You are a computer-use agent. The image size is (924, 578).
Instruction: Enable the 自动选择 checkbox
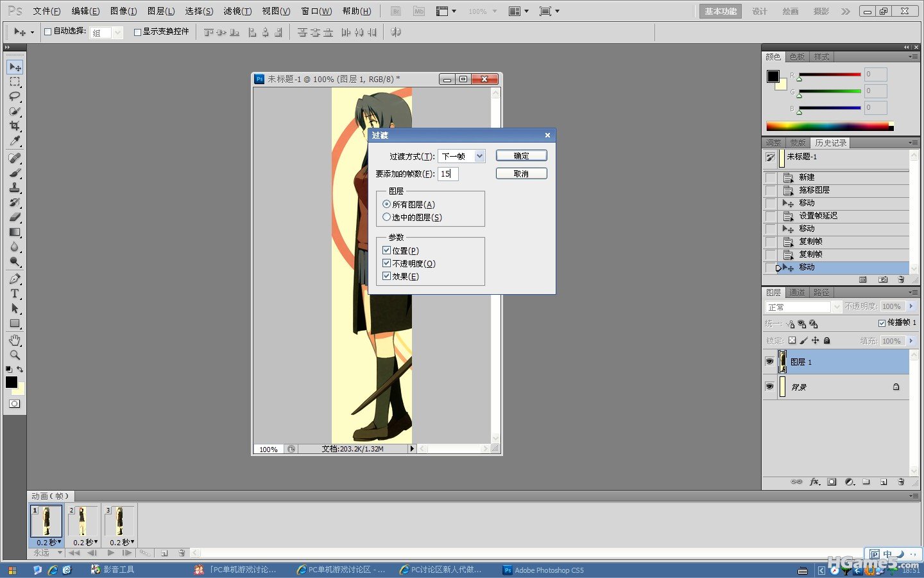click(47, 31)
